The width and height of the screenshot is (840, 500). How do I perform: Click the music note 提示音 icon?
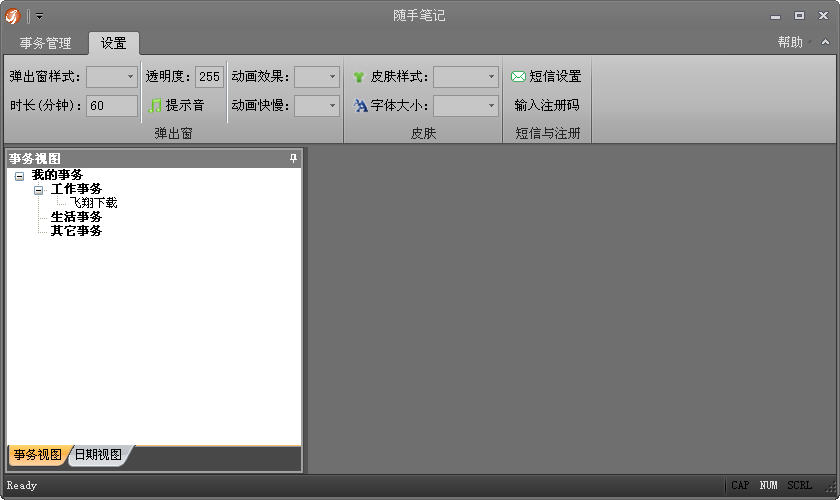pos(155,106)
